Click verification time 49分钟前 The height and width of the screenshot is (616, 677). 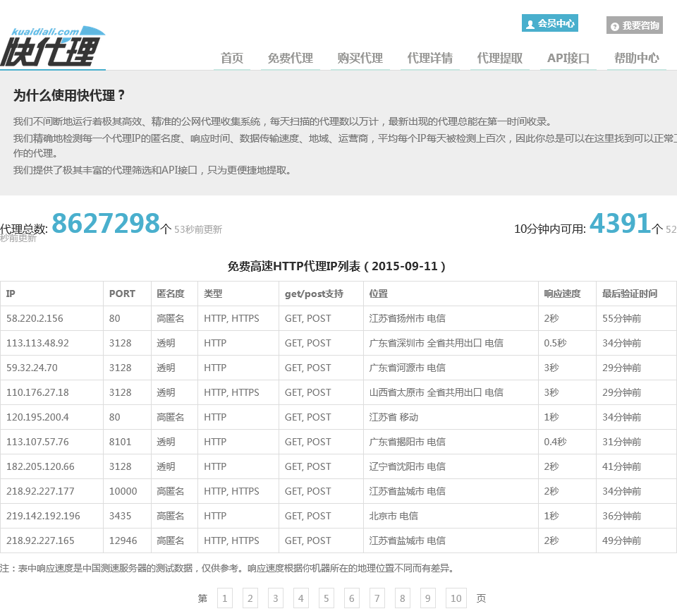622,540
